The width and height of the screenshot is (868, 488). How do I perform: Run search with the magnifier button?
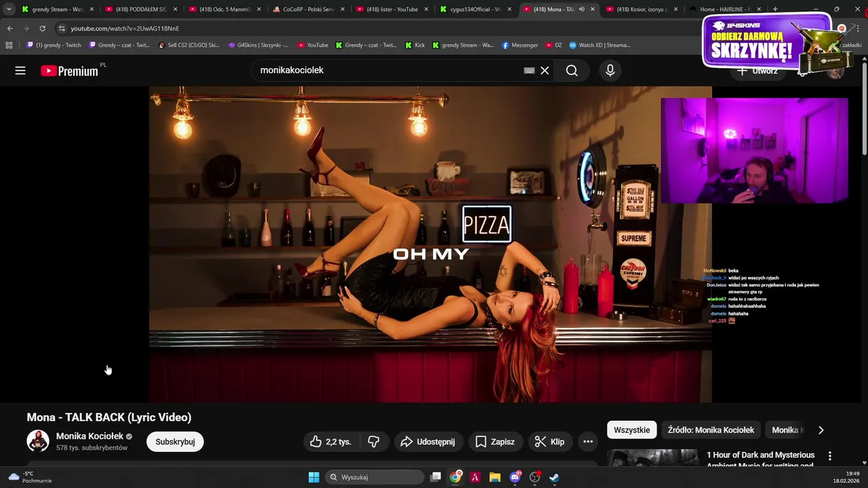pyautogui.click(x=572, y=70)
